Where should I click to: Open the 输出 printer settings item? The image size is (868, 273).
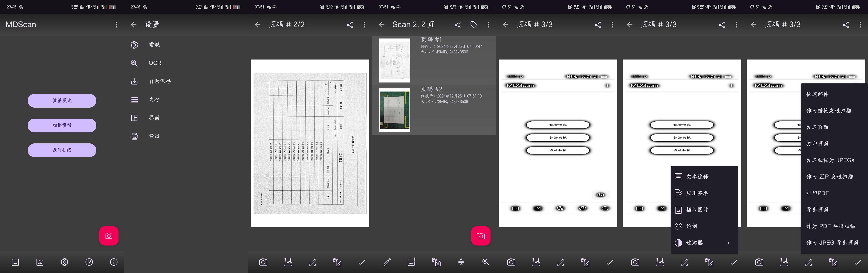tap(154, 136)
